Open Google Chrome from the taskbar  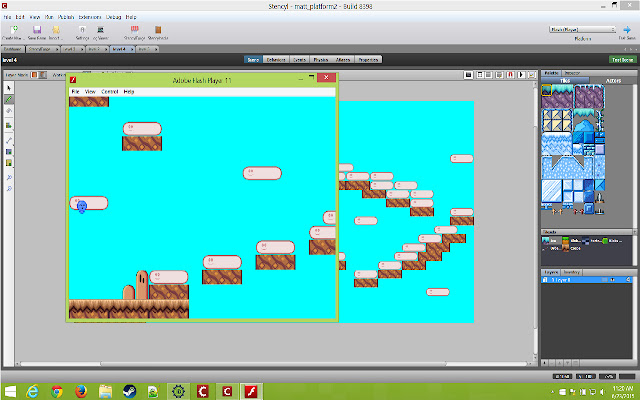pos(57,391)
